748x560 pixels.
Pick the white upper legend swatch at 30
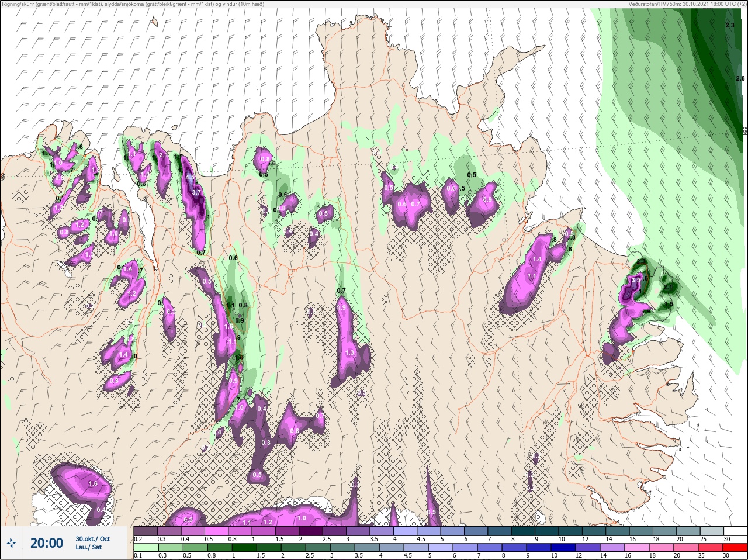[735, 531]
